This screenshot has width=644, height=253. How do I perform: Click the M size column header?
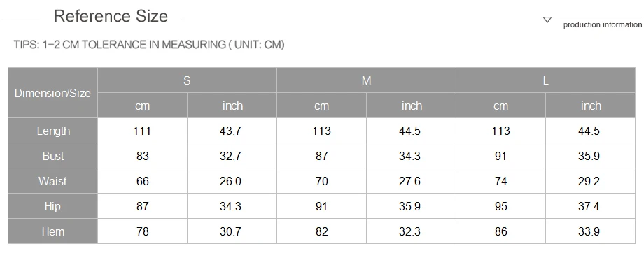click(x=366, y=80)
